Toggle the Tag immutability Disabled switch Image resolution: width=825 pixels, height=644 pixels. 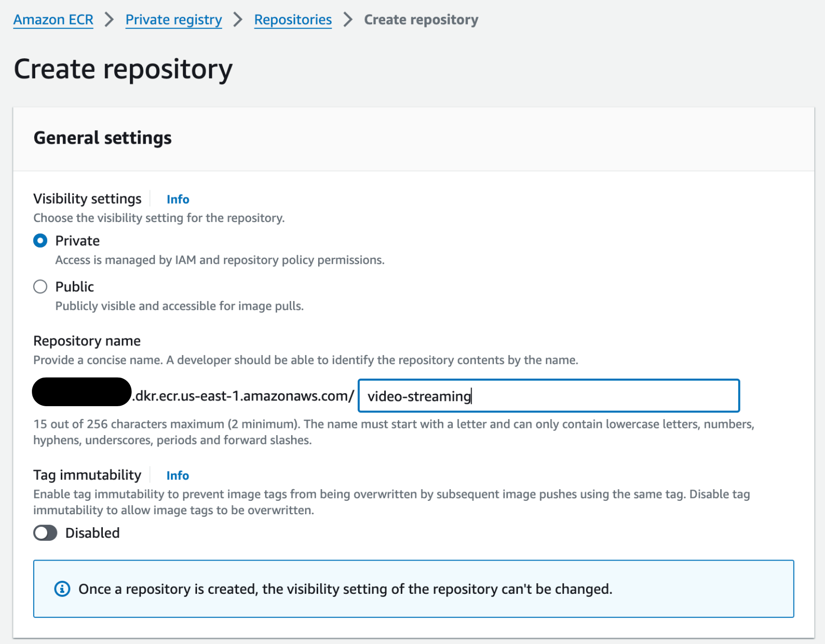coord(45,533)
